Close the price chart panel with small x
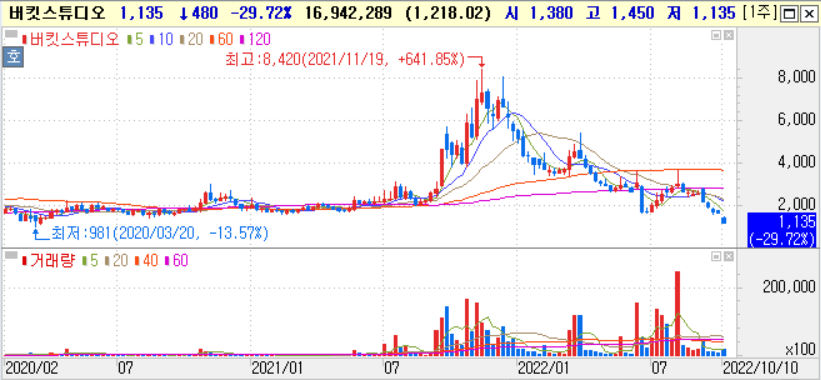The width and height of the screenshot is (821, 380). [728, 35]
